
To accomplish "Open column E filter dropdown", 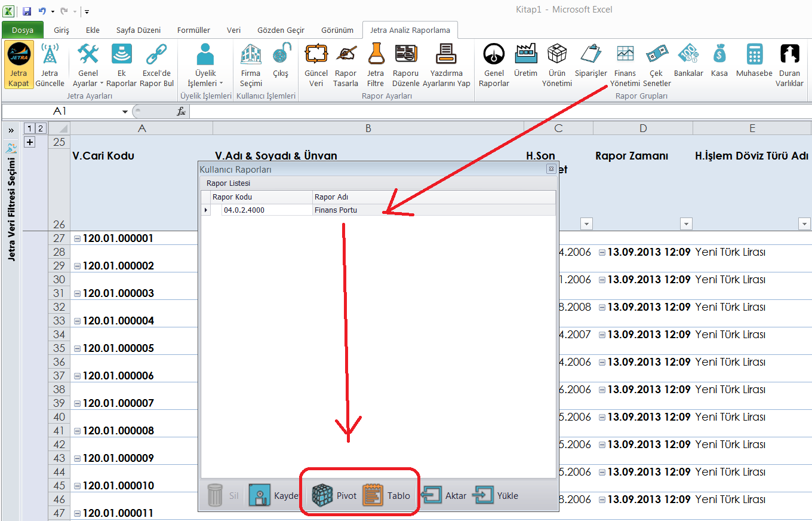I will pos(804,224).
